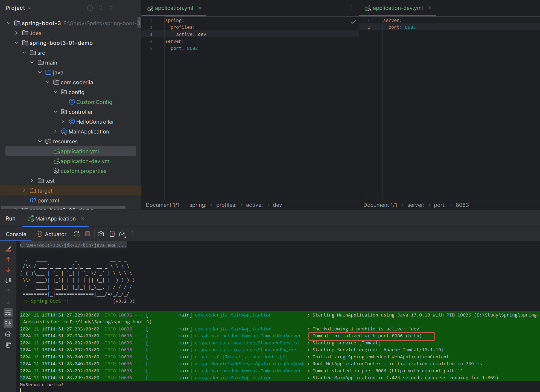The image size is (540, 392).
Task: Click the sort console icon
Action: pos(8,281)
